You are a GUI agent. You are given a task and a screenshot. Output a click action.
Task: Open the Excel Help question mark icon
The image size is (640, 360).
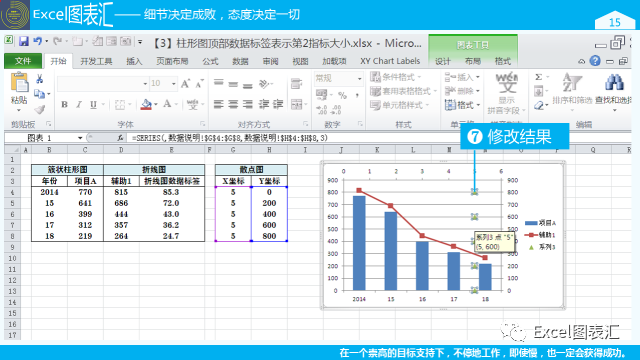pyautogui.click(x=595, y=61)
